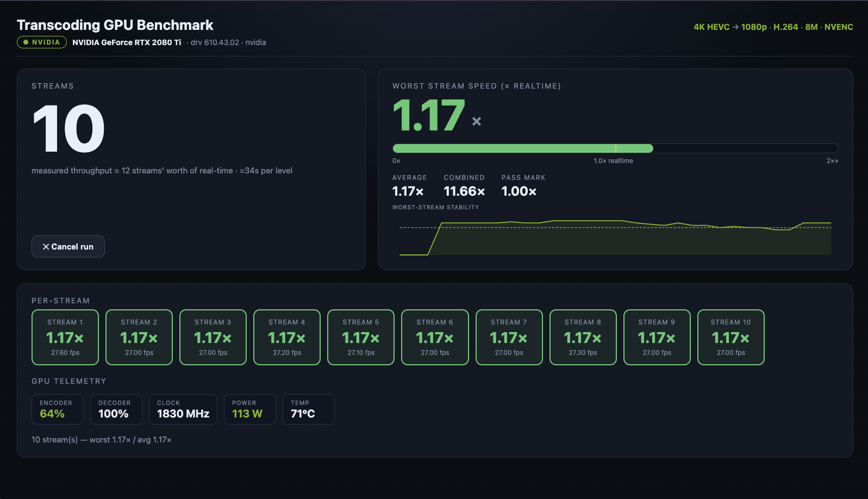The width and height of the screenshot is (868, 499).
Task: Click the measured throughput summary line
Action: pyautogui.click(x=162, y=171)
